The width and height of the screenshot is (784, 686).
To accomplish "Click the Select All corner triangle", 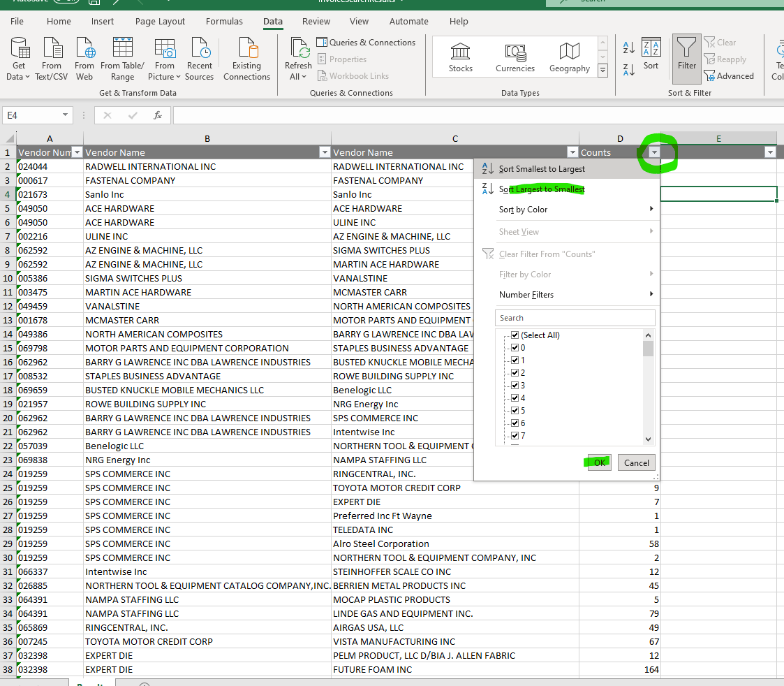I will tap(8, 138).
